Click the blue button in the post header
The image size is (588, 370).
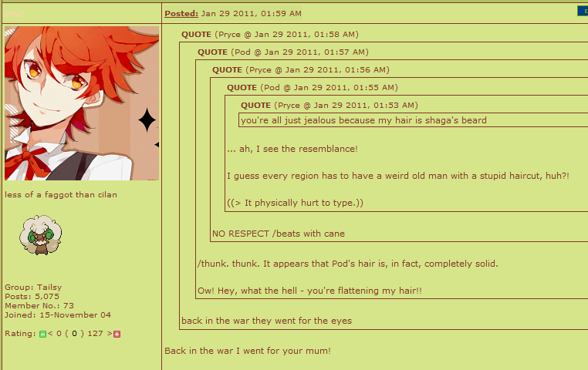point(583,12)
